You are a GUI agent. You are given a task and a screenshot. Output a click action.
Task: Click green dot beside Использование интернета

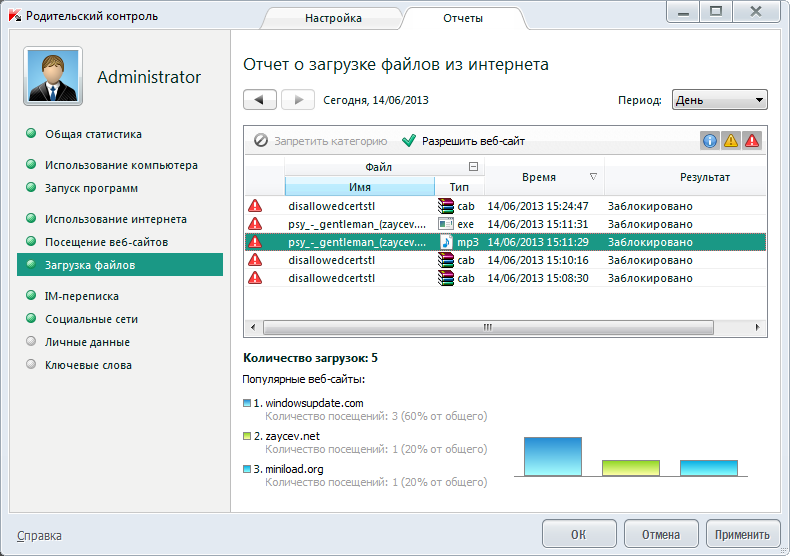click(31, 218)
